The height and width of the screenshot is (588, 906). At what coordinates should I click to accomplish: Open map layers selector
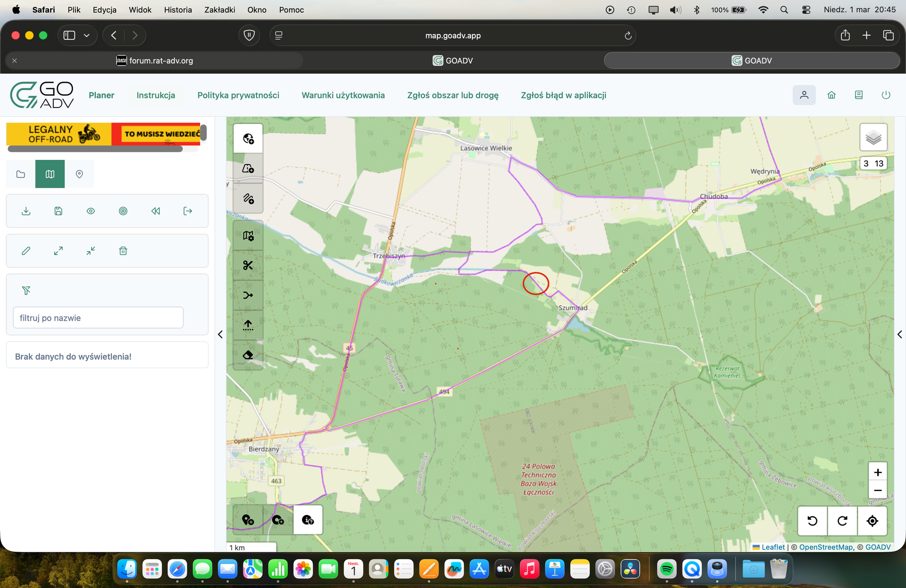873,138
